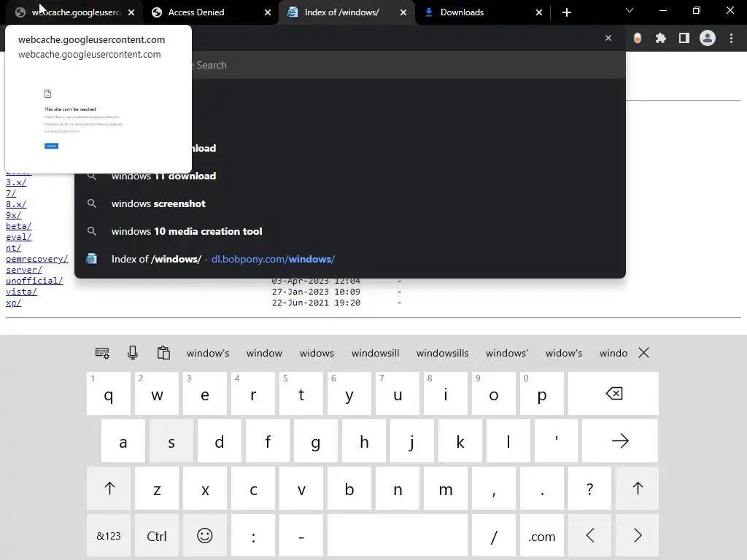Open Chrome three-dot menu
Screen dimensions: 747x560
click(731, 38)
